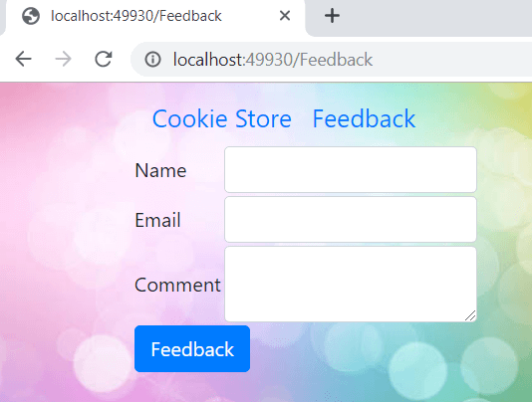This screenshot has width=532, height=402.
Task: Click the Name field label
Action: click(160, 170)
